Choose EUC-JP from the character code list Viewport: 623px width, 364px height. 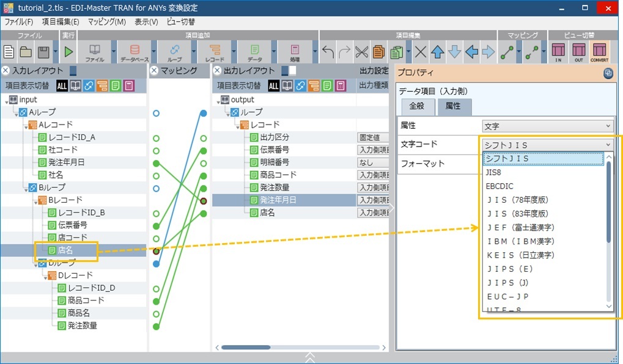507,296
